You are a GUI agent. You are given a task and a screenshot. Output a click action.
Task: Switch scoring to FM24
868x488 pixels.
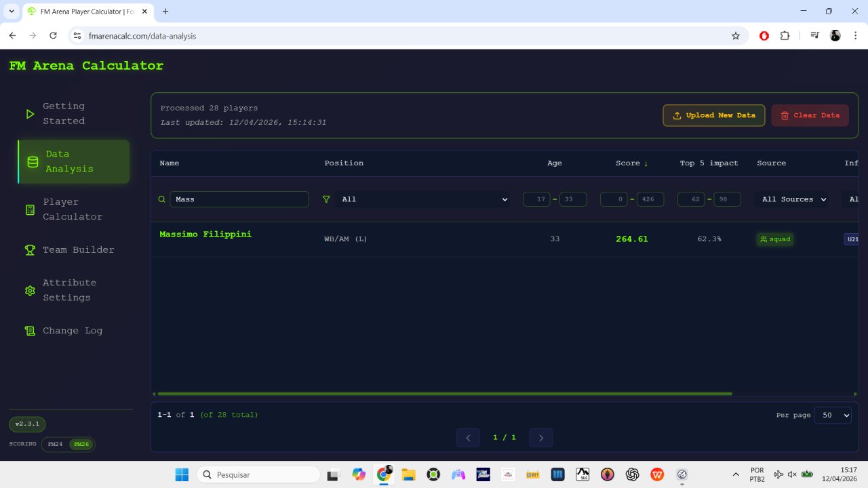click(x=55, y=445)
